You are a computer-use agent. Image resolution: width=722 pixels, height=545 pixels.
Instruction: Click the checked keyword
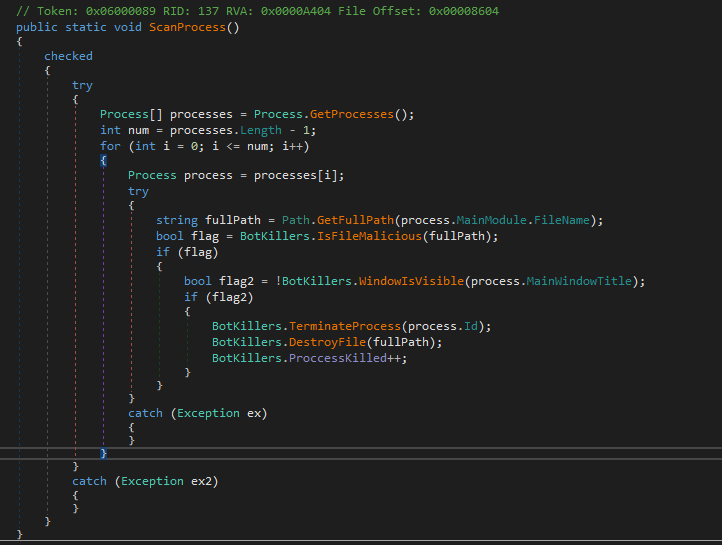pyautogui.click(x=68, y=56)
